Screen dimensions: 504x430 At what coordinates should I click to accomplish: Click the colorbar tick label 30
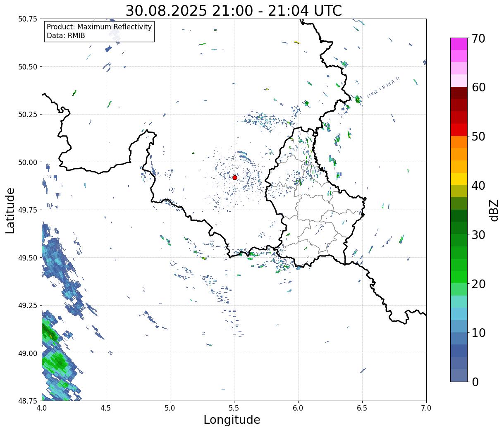478,234
